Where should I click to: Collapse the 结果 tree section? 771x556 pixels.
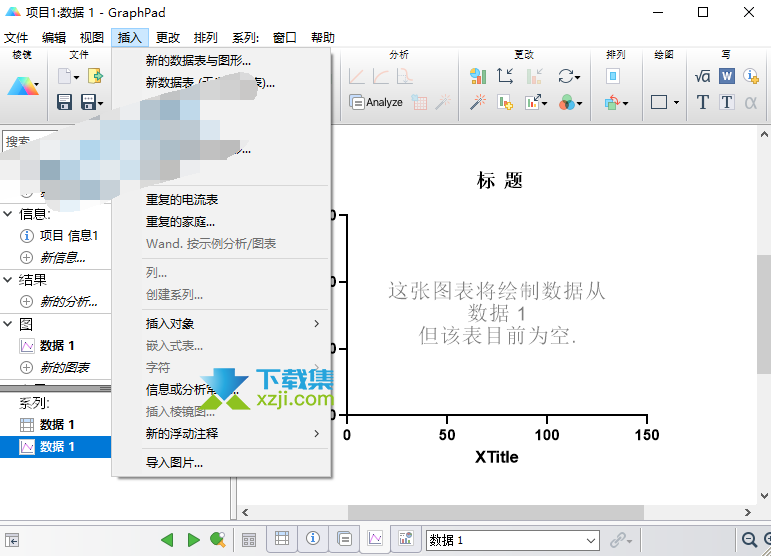pos(8,280)
